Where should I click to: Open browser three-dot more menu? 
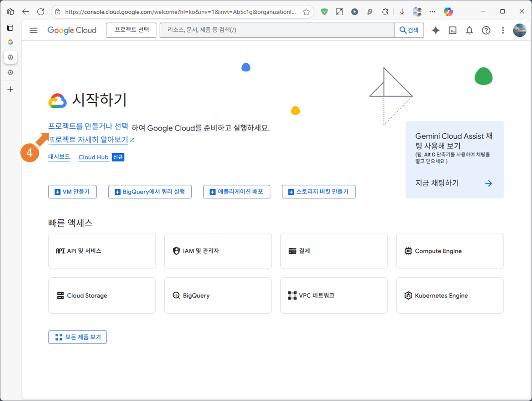[432, 12]
